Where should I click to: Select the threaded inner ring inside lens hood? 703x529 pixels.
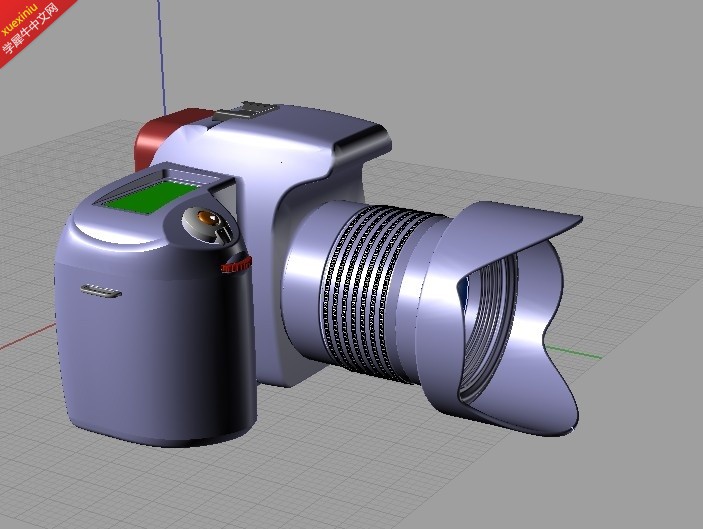tap(488, 329)
